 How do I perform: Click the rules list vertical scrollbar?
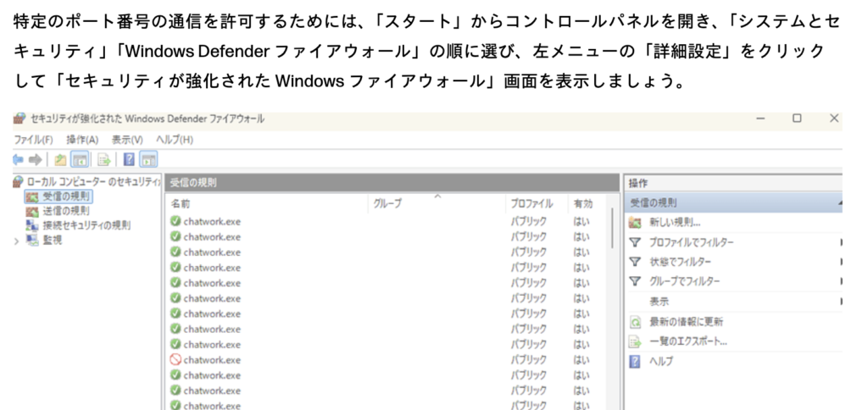tap(613, 229)
